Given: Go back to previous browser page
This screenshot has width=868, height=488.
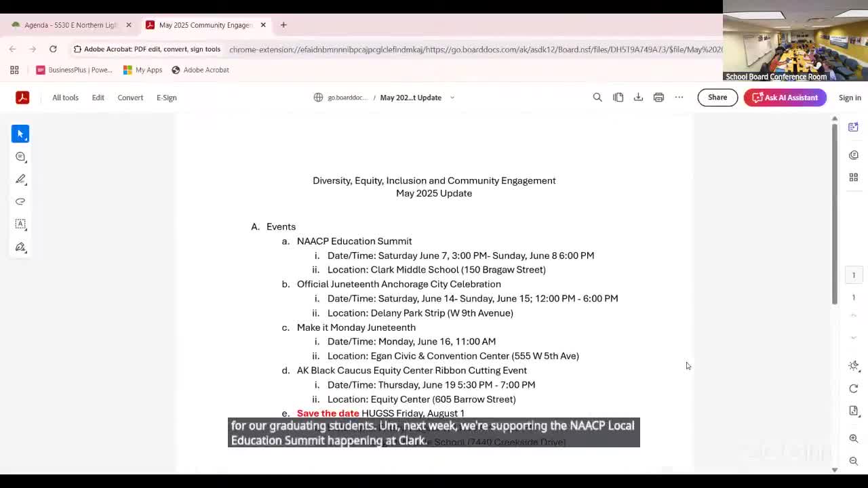Looking at the screenshot, I should pyautogui.click(x=12, y=49).
